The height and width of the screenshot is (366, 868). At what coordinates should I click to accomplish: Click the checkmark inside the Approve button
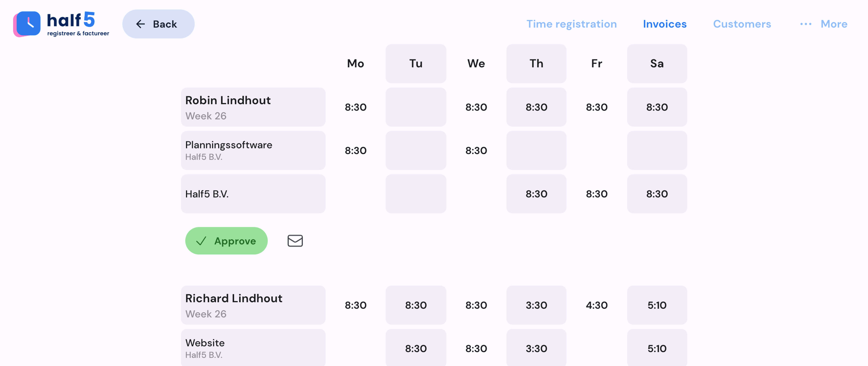click(201, 240)
